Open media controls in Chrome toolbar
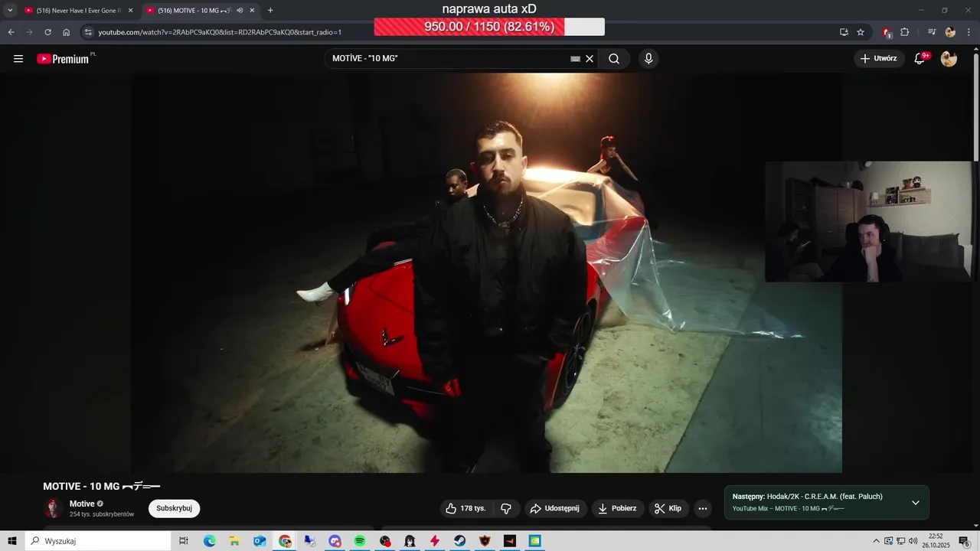 click(932, 32)
